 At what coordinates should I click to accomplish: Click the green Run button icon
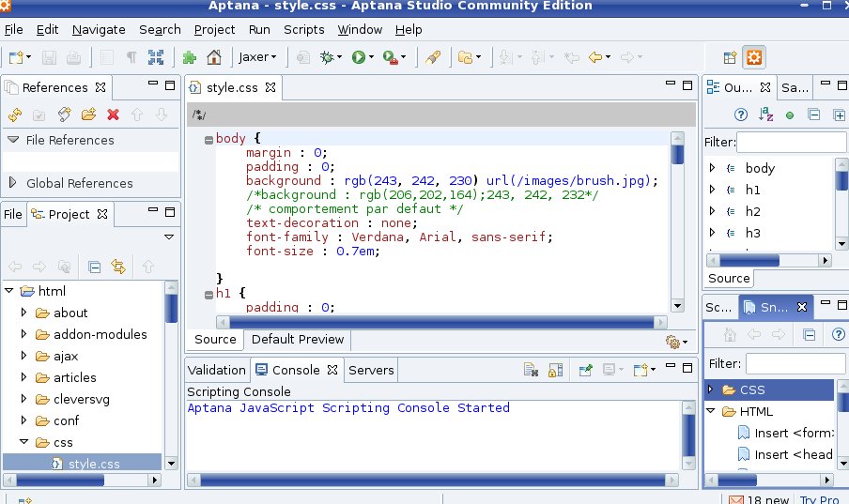click(x=359, y=57)
